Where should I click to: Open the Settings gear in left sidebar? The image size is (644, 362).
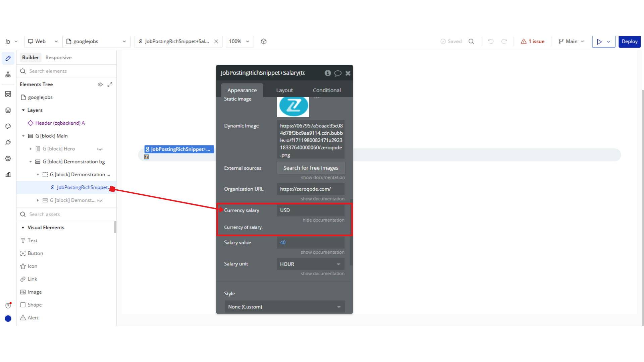click(x=8, y=159)
